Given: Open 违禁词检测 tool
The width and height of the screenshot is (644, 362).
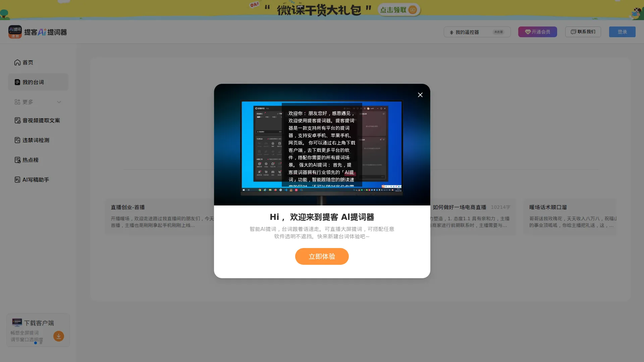Looking at the screenshot, I should [x=38, y=140].
